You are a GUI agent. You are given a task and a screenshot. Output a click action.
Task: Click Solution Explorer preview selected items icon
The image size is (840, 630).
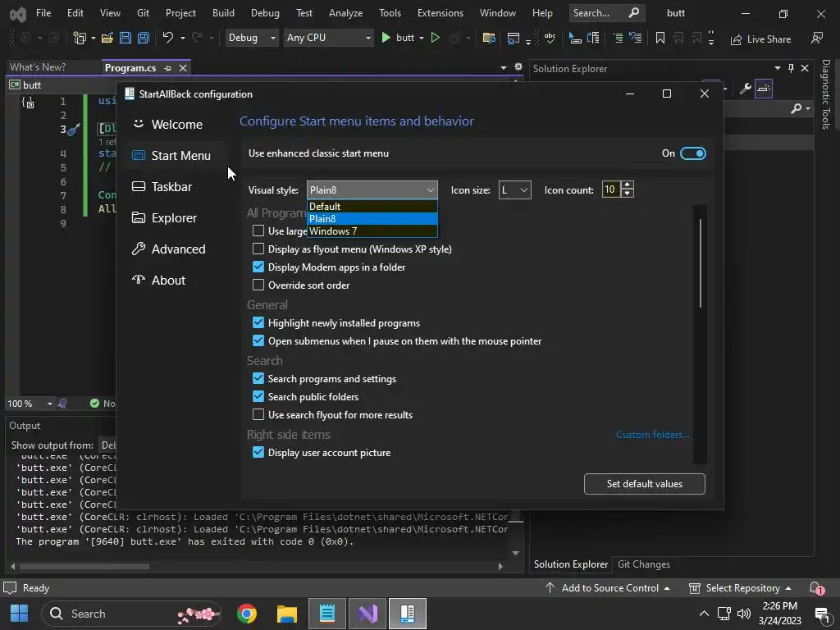point(764,89)
